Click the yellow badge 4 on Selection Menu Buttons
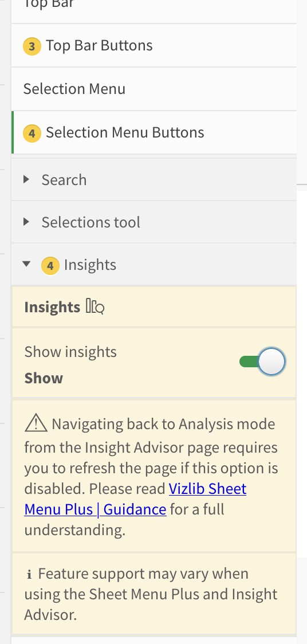The width and height of the screenshot is (307, 644). coord(32,133)
